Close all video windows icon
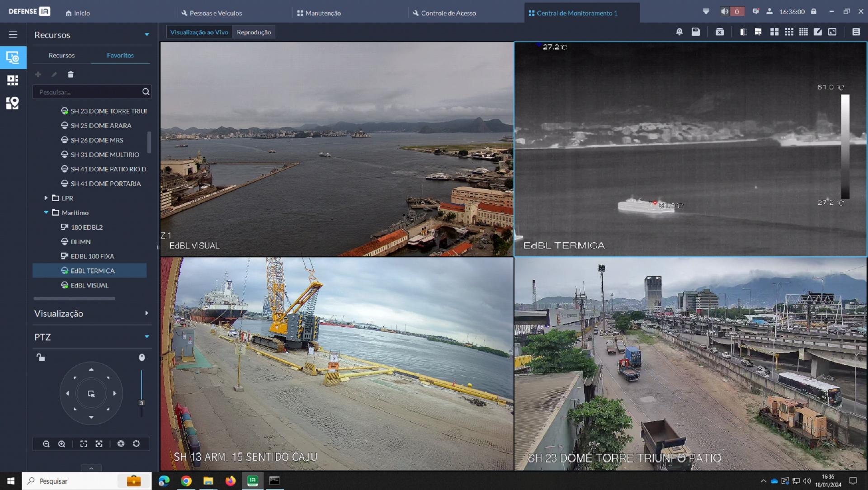 720,32
